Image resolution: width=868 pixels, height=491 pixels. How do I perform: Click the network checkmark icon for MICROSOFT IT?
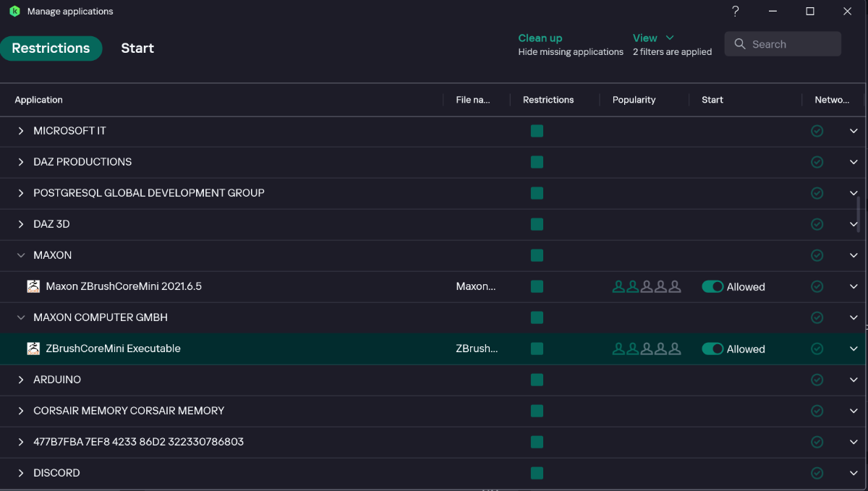point(817,131)
